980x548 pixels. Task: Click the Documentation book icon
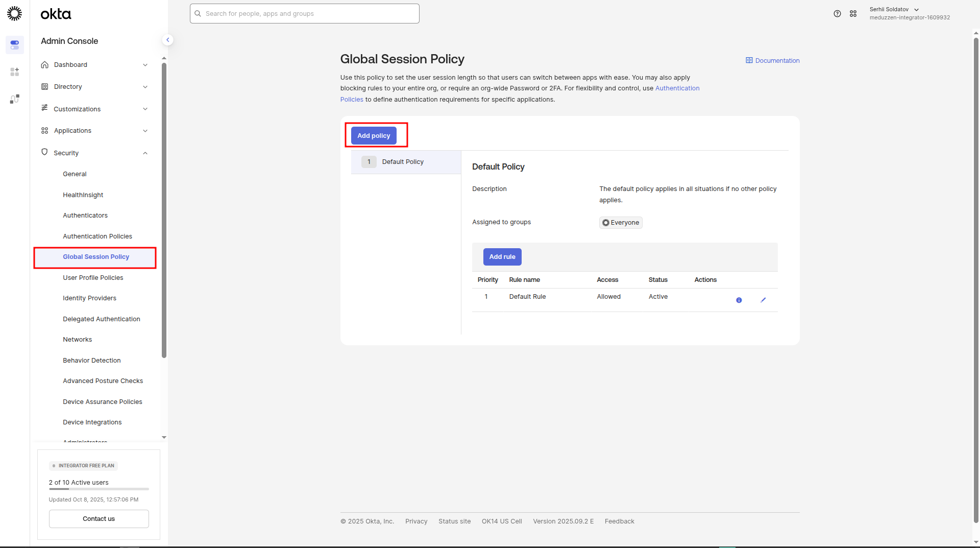[749, 60]
